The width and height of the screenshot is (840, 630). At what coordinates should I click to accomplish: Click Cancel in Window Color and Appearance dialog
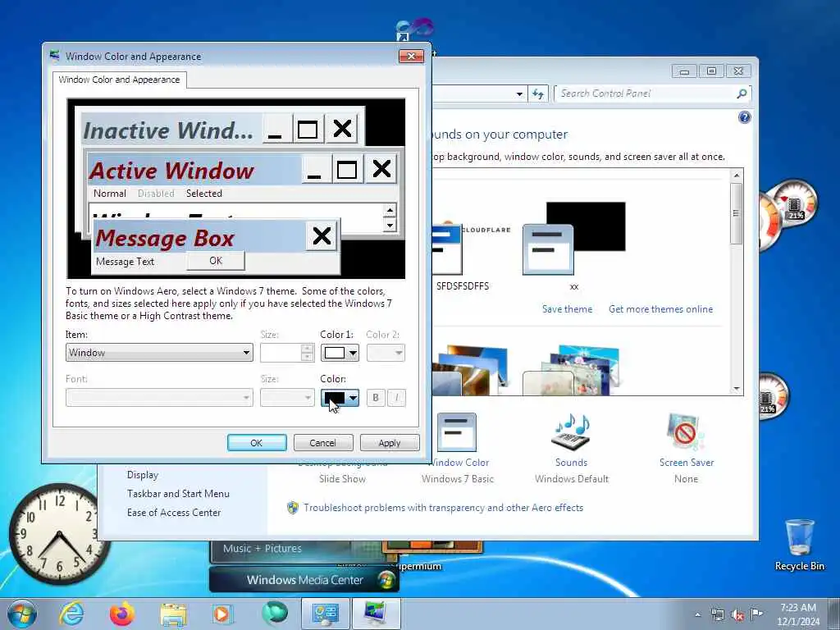[323, 443]
